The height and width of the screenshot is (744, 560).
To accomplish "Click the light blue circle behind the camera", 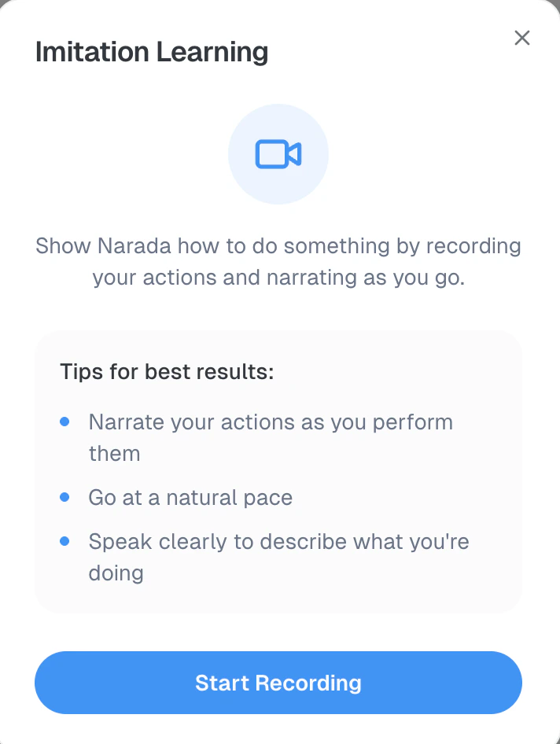I will click(x=252, y=126).
